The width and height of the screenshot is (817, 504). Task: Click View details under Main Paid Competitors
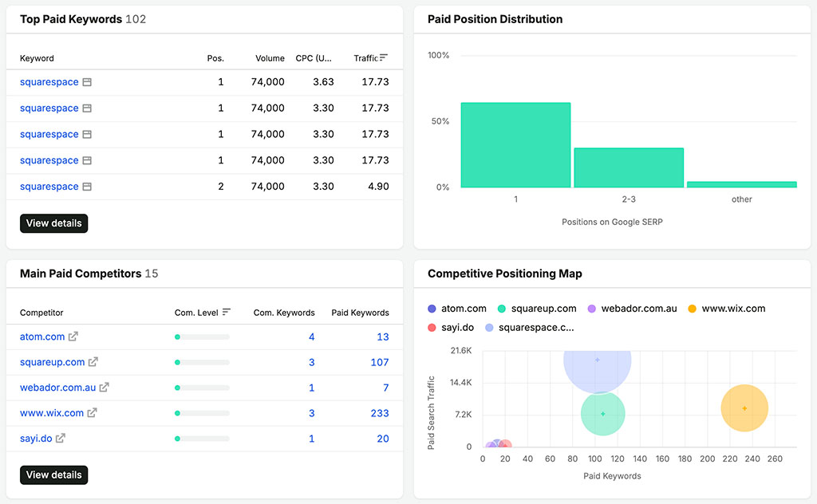[54, 474]
